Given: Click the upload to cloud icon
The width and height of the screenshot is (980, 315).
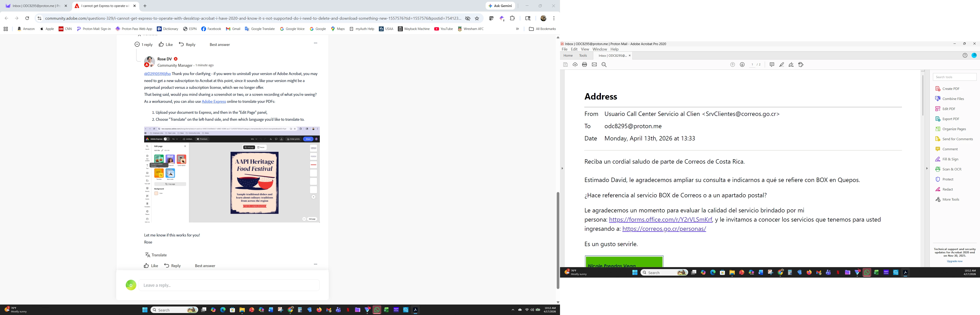Looking at the screenshot, I should click(x=575, y=65).
